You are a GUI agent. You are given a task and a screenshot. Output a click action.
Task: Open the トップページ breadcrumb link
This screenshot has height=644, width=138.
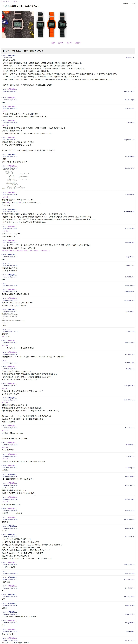[x=5, y=1]
